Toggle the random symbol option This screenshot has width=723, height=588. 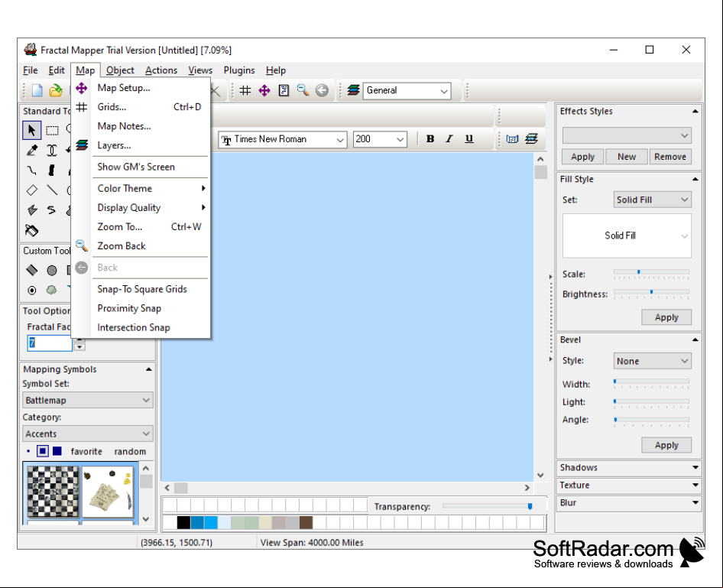[x=130, y=451]
